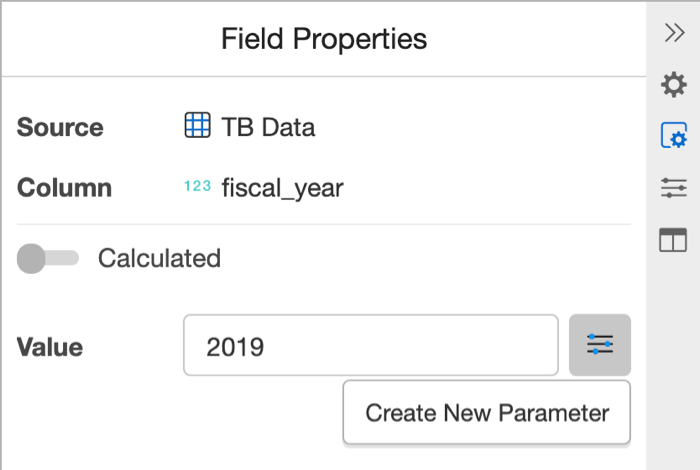Click the Column label
This screenshot has width=700, height=470.
coord(64,187)
